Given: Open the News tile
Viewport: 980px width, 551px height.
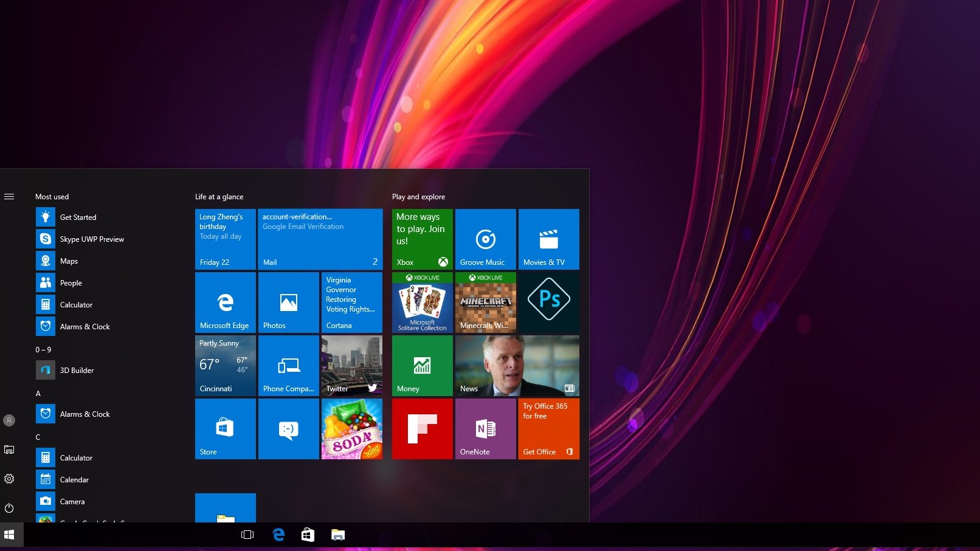Looking at the screenshot, I should (517, 366).
